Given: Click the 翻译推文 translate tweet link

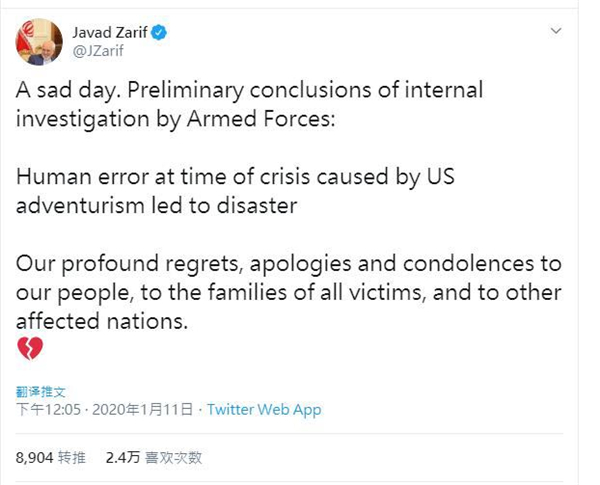Looking at the screenshot, I should (40, 392).
